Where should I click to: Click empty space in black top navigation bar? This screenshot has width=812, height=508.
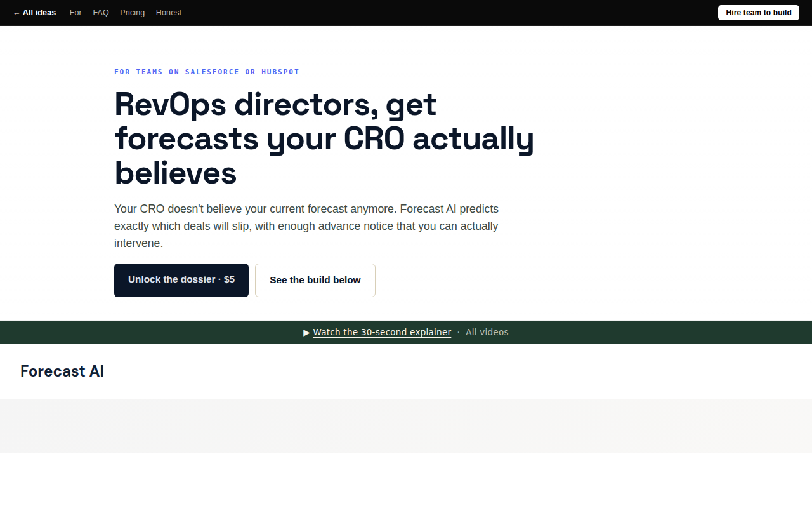pos(444,13)
